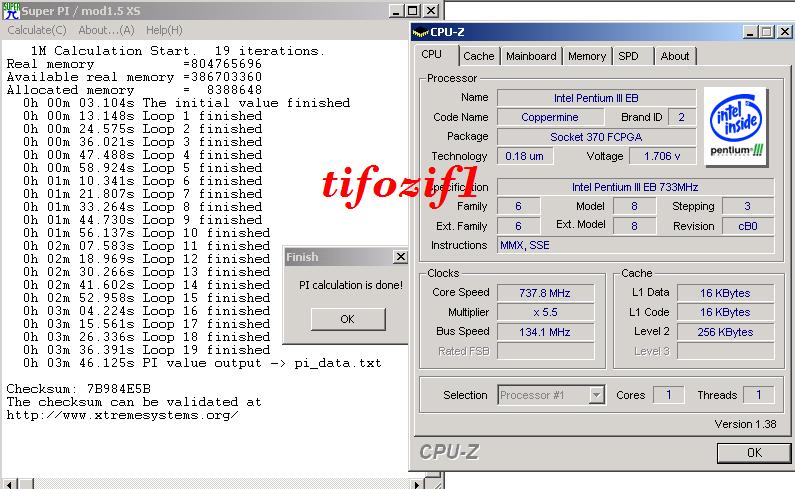Screen dimensions: 795x489
Task: Click the Core Speed value '737.8 MHz'
Action: [546, 293]
